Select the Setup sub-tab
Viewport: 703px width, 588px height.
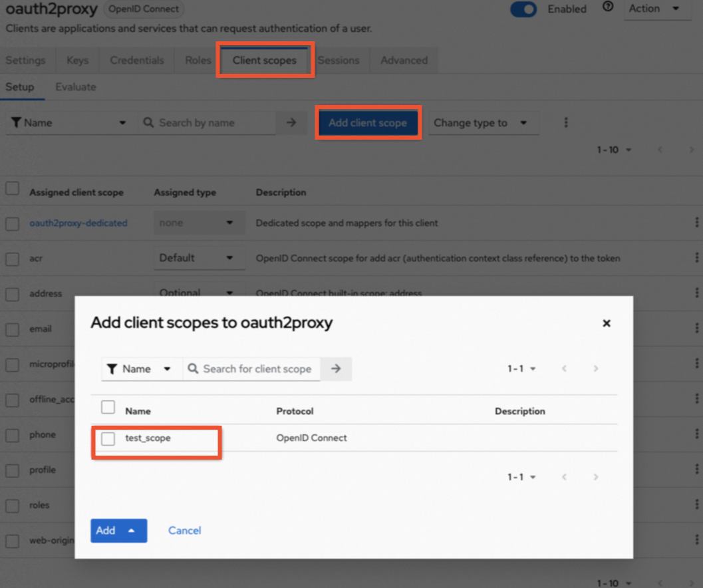point(20,87)
